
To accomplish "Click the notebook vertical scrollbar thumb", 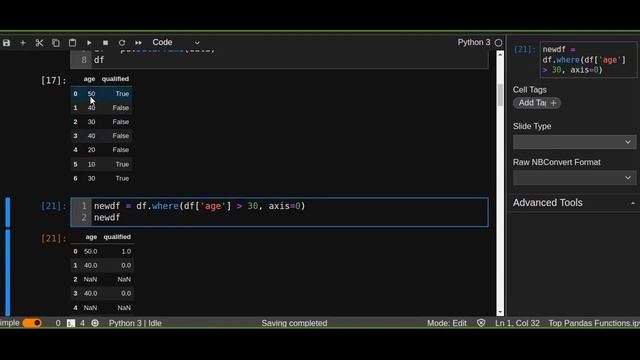I will pos(500,95).
